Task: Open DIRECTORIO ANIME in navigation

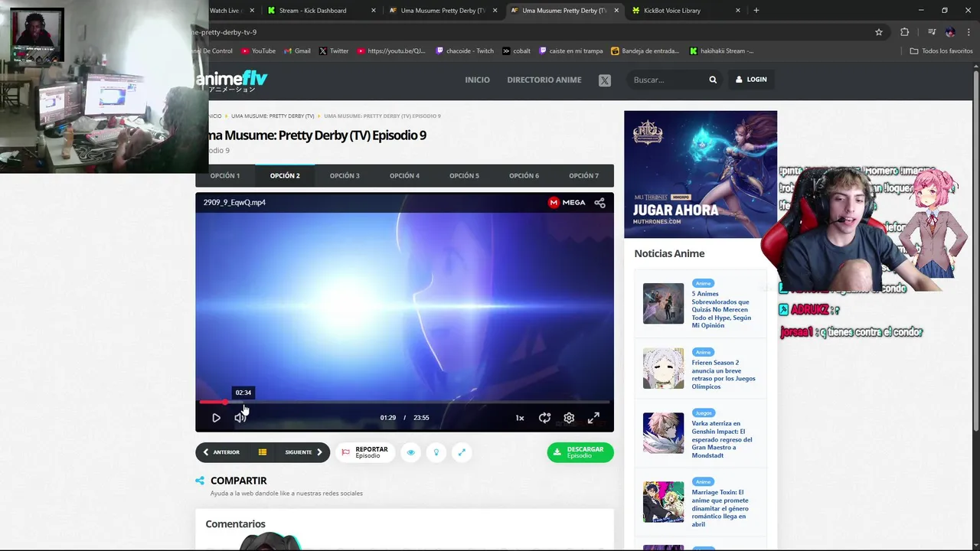Action: (x=544, y=80)
